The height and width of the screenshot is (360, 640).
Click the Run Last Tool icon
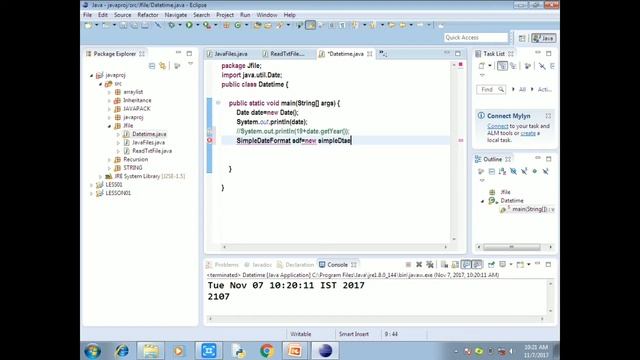(207, 25)
